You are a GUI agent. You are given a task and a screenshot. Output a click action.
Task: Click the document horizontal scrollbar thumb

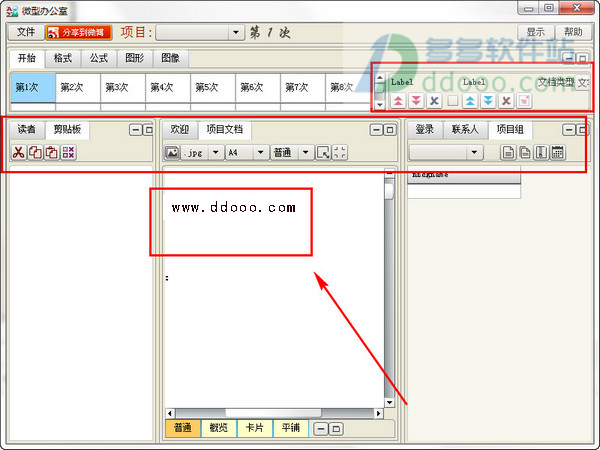point(273,413)
